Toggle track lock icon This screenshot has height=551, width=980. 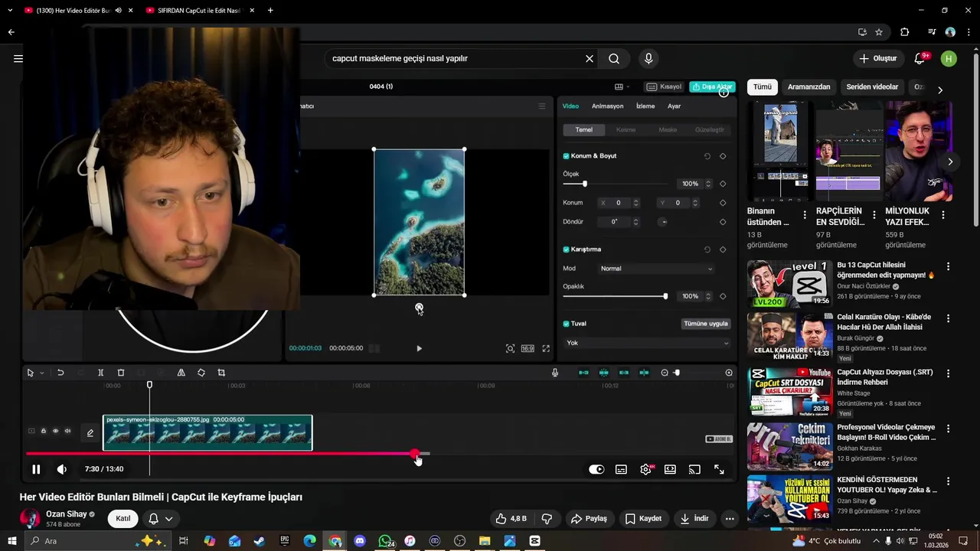[x=43, y=431]
